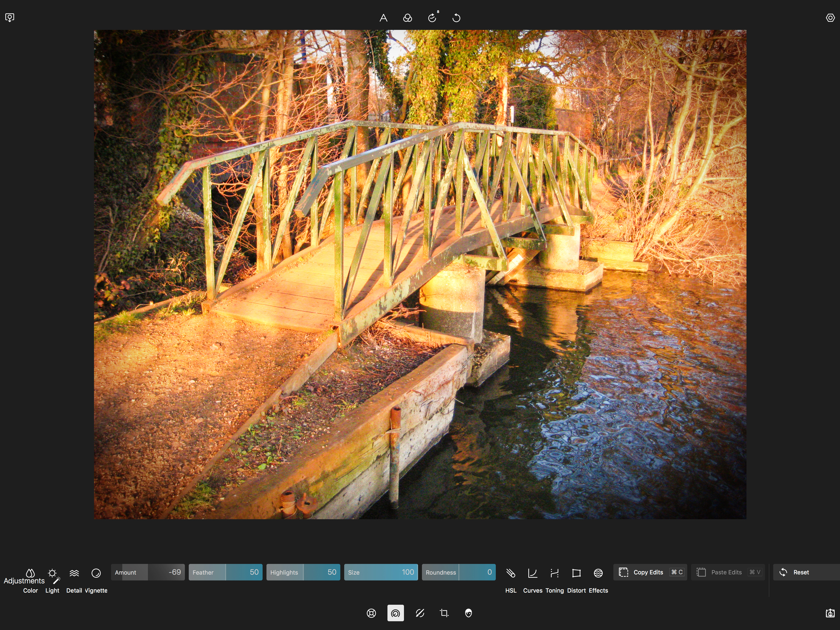This screenshot has height=630, width=840.
Task: Select the Text tool icon
Action: (x=384, y=18)
